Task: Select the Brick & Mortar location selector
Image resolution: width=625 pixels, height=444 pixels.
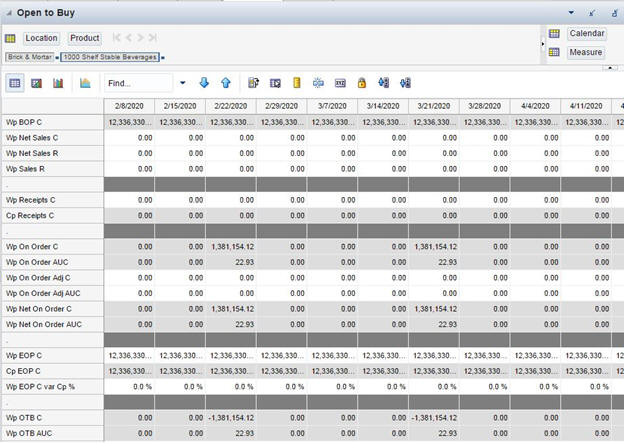Action: pos(30,57)
